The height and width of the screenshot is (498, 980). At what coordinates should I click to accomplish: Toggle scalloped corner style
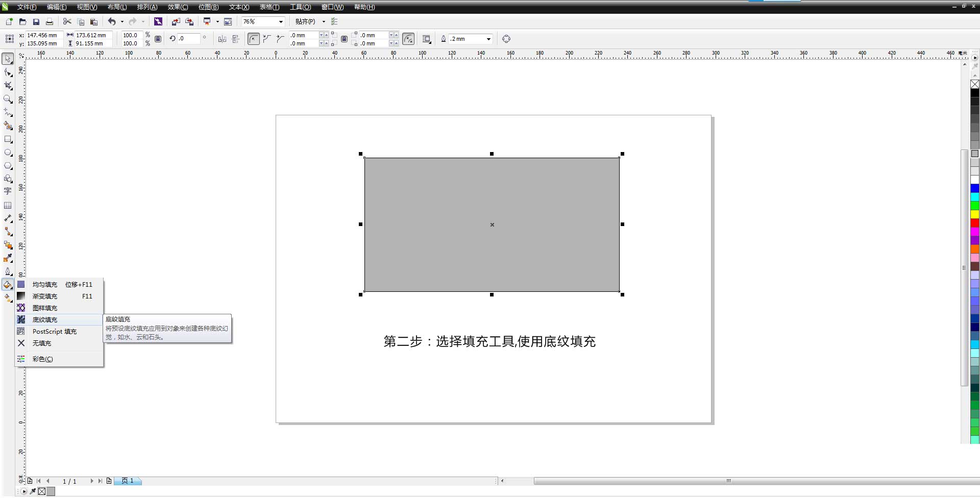click(x=267, y=39)
